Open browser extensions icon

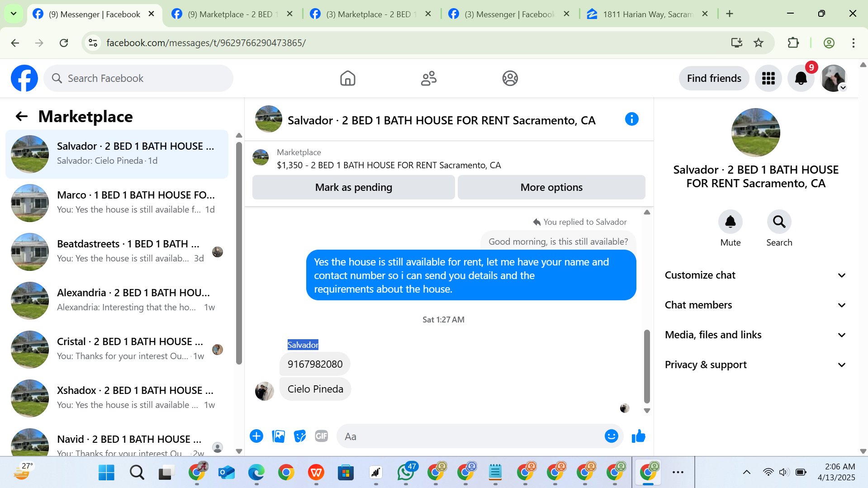[x=793, y=43]
